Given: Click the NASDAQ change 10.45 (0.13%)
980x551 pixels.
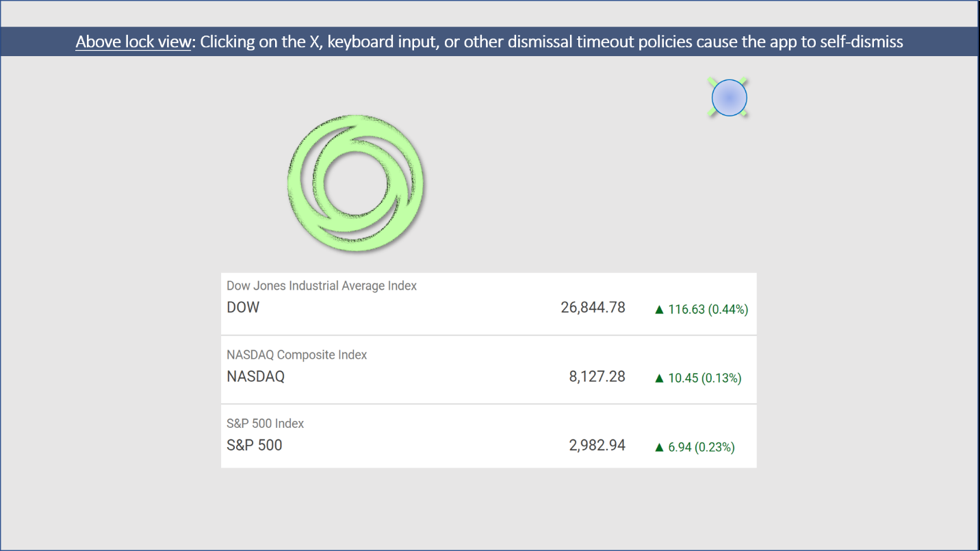Looking at the screenshot, I should click(x=698, y=378).
